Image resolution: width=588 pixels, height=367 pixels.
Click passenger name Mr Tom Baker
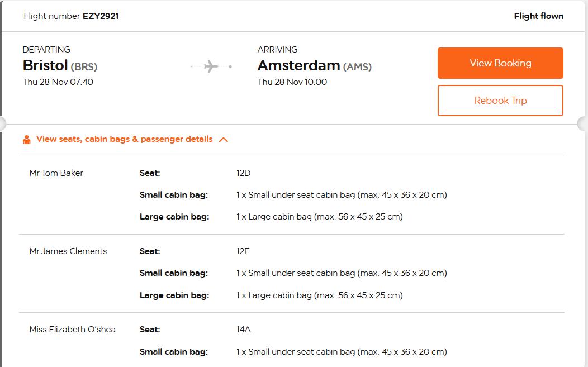[56, 173]
